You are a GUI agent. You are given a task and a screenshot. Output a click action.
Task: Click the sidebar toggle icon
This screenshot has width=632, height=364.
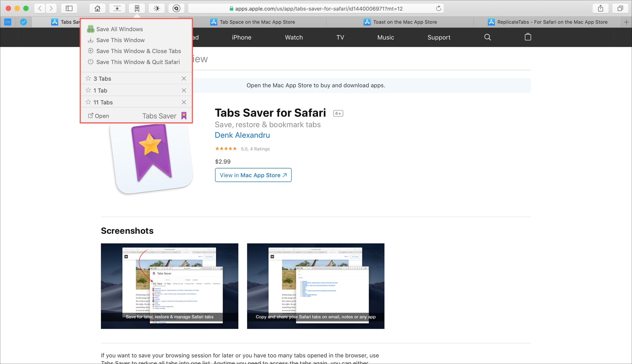69,8
